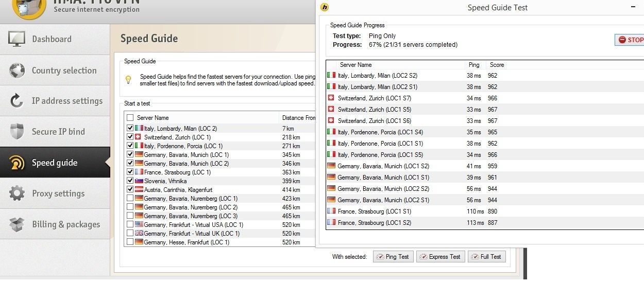Select Italy, Pordenone, Porcia (LOC1 S5) result
This screenshot has height=283, width=644.
[485, 154]
